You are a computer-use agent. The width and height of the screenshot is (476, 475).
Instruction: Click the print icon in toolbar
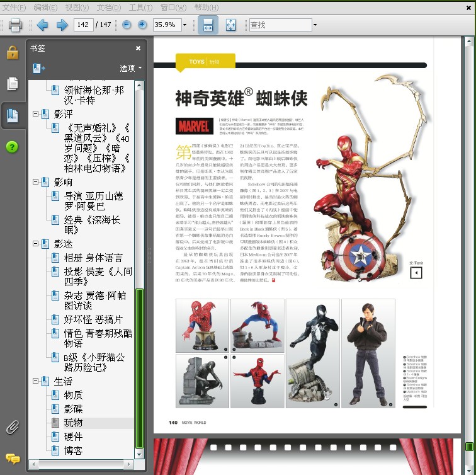click(15, 25)
